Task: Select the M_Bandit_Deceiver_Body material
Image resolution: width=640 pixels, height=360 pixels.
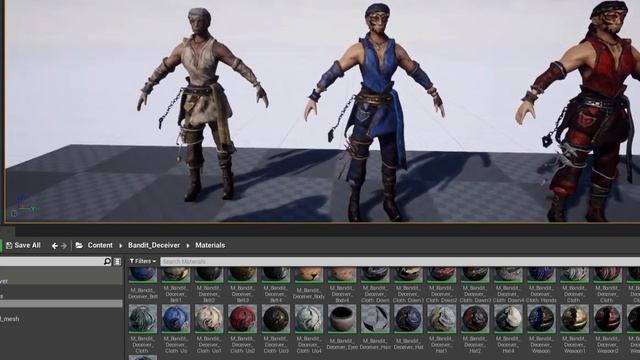Action: click(x=309, y=284)
